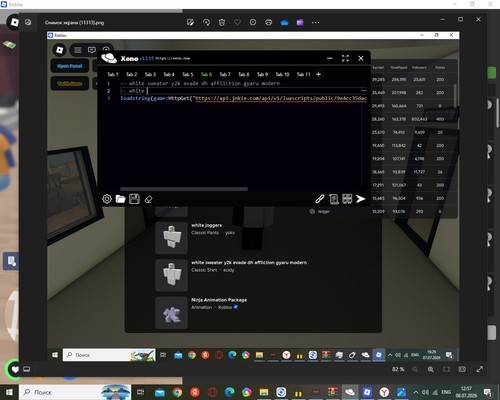Open WinRAR from the bottom taskbar
The width and height of the screenshot is (500, 400).
(332, 392)
